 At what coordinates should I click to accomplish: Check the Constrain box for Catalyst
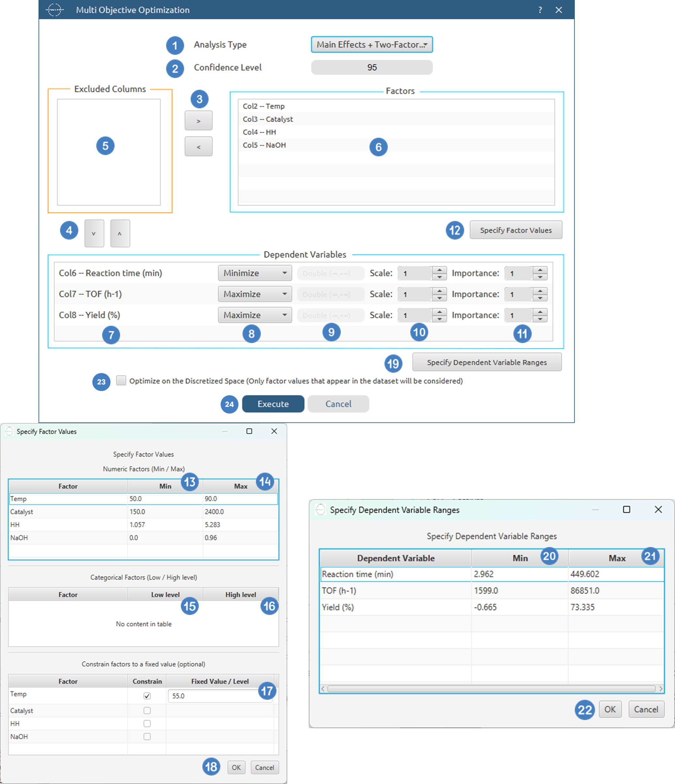(x=147, y=710)
